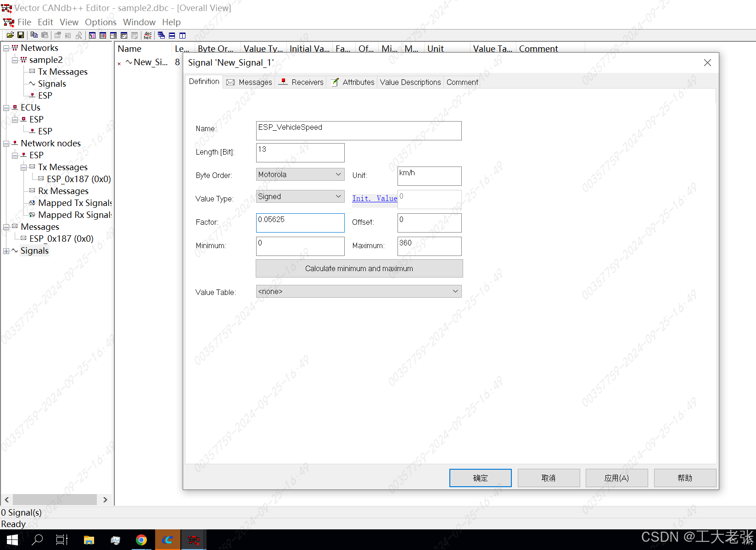Click the greyed fifth view window icon

pyautogui.click(x=134, y=35)
